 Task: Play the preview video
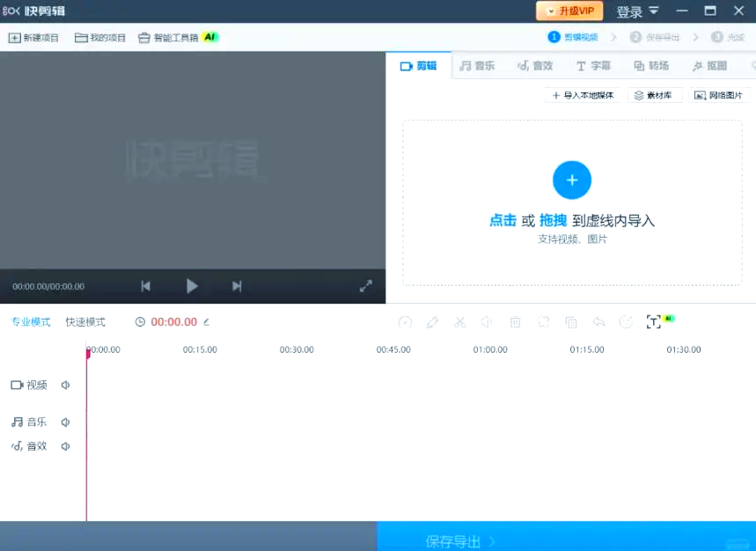(192, 286)
